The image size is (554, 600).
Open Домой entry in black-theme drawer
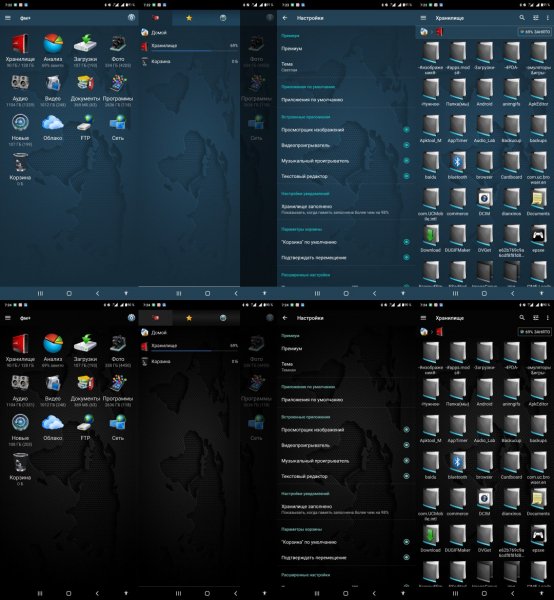tap(189, 333)
